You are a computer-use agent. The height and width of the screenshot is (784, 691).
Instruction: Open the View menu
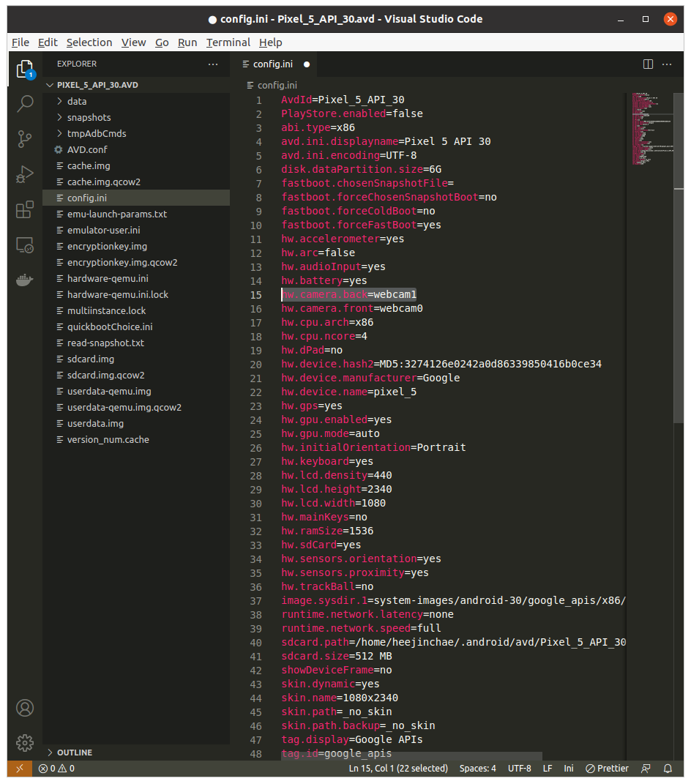coord(133,42)
